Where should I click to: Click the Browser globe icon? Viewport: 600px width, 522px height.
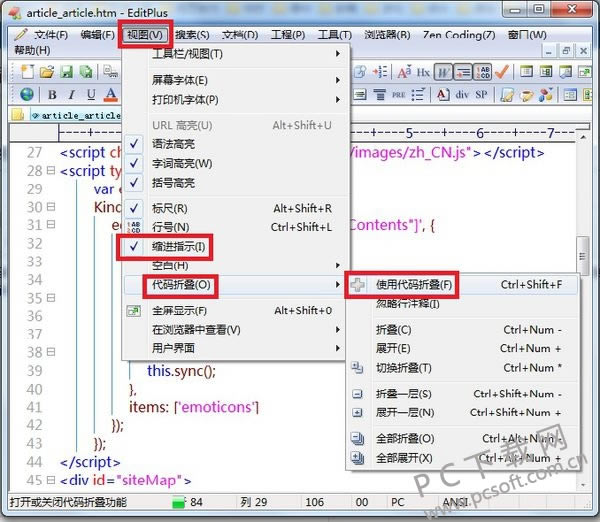tap(27, 94)
